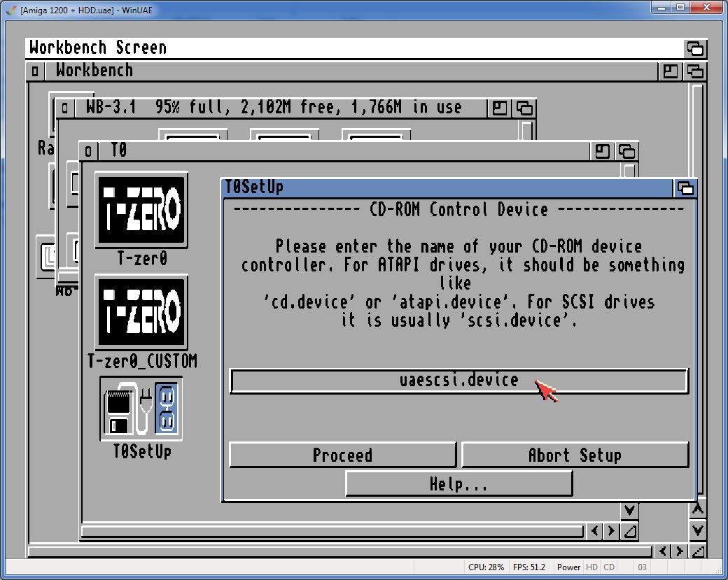The height and width of the screenshot is (580, 728).
Task: Select the T-zer0_CUSTOM icon
Action: pyautogui.click(x=141, y=312)
